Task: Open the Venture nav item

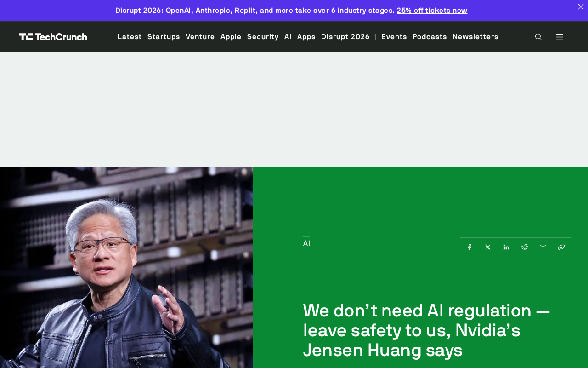Action: point(200,37)
